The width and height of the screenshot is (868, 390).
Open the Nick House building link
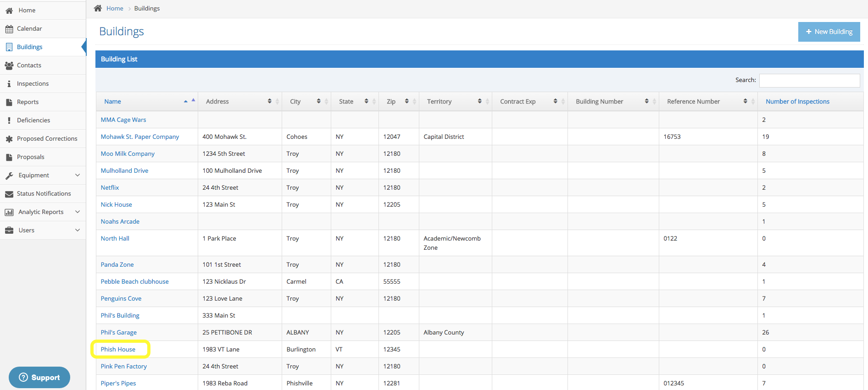(x=116, y=204)
